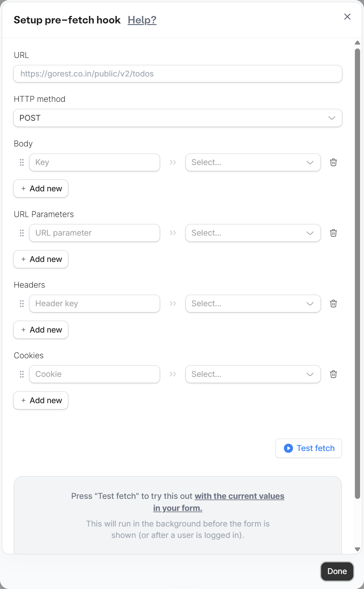This screenshot has width=364, height=589.
Task: Click the Done button
Action: coord(337,571)
